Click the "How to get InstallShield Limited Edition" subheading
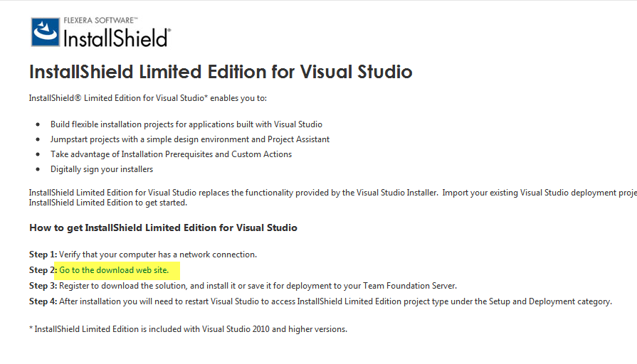The image size is (637, 364). point(163,228)
